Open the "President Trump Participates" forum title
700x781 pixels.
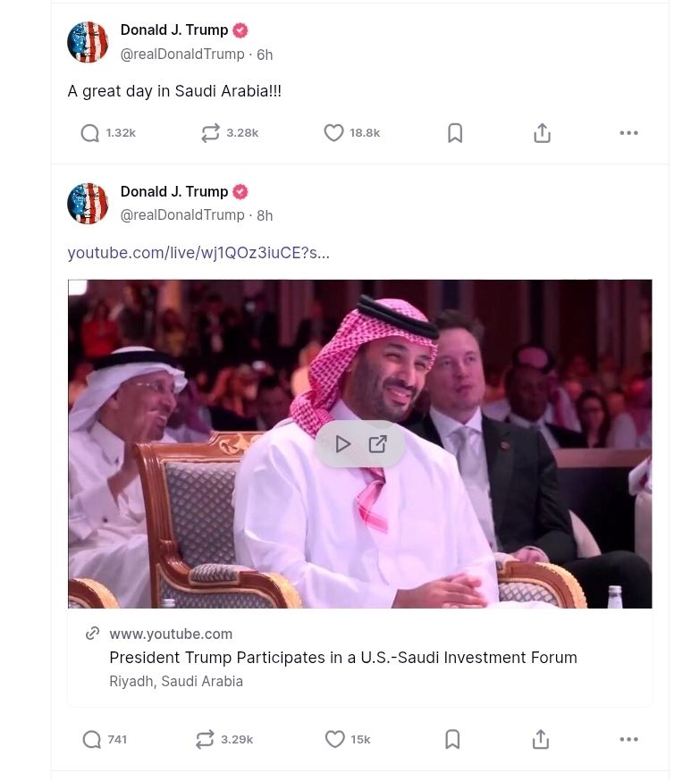tap(343, 658)
